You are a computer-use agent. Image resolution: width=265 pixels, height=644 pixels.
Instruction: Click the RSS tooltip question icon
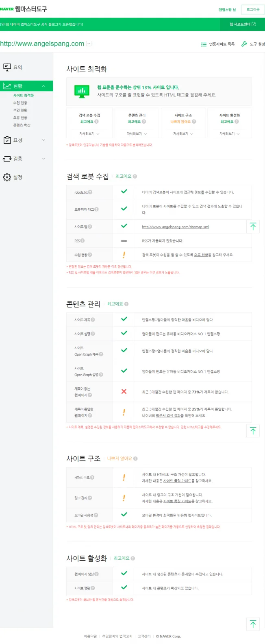(x=83, y=240)
